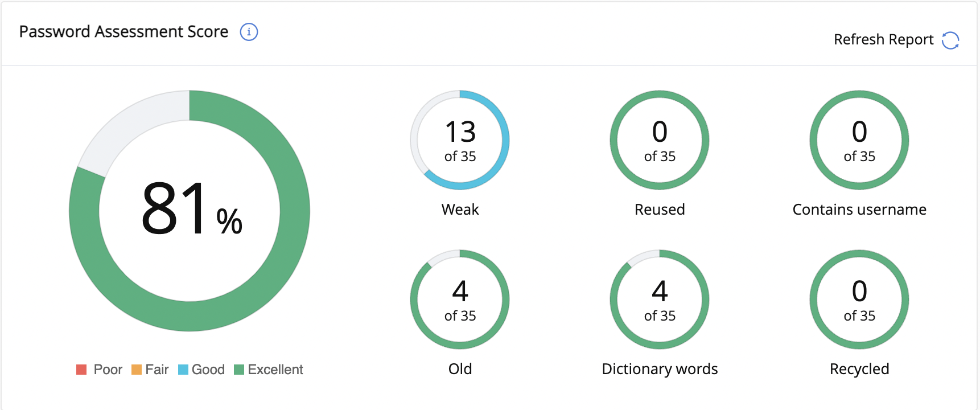Click the red Poor legend swatch
Image resolution: width=980 pixels, height=410 pixels.
point(81,370)
